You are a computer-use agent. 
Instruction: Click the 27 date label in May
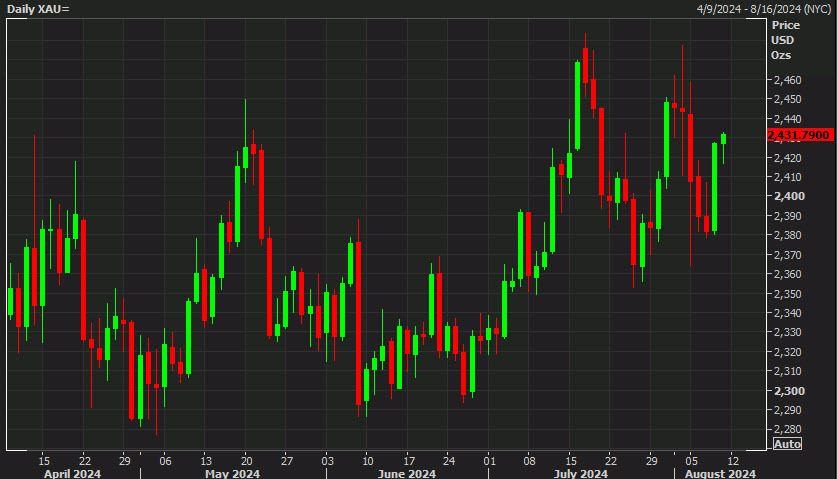coord(287,461)
